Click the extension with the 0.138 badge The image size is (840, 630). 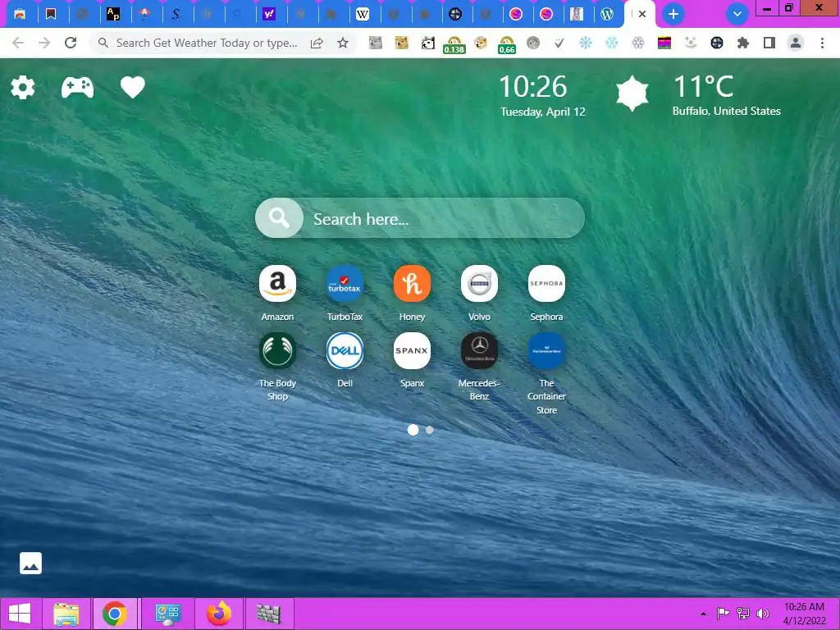tap(454, 44)
